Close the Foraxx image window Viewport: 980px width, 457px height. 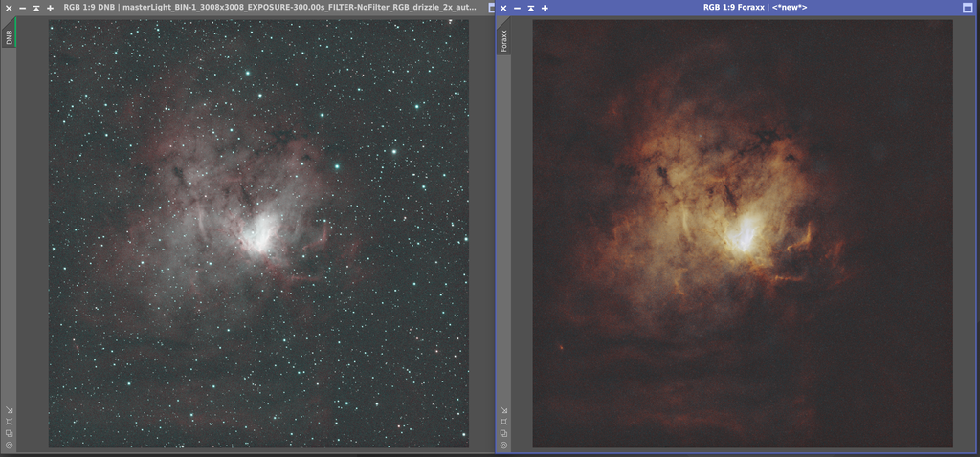point(503,8)
